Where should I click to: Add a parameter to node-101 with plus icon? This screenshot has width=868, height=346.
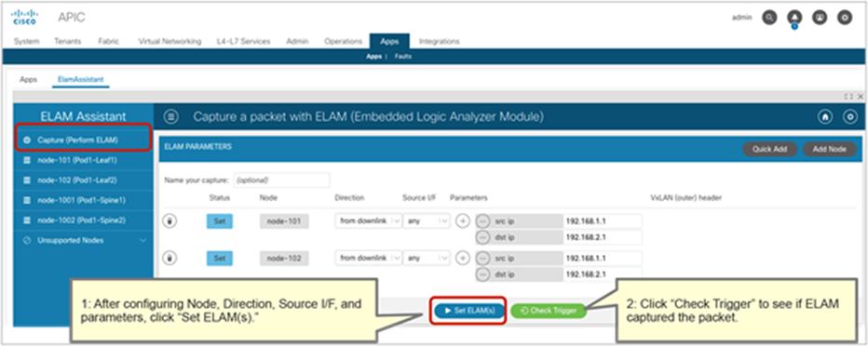462,221
